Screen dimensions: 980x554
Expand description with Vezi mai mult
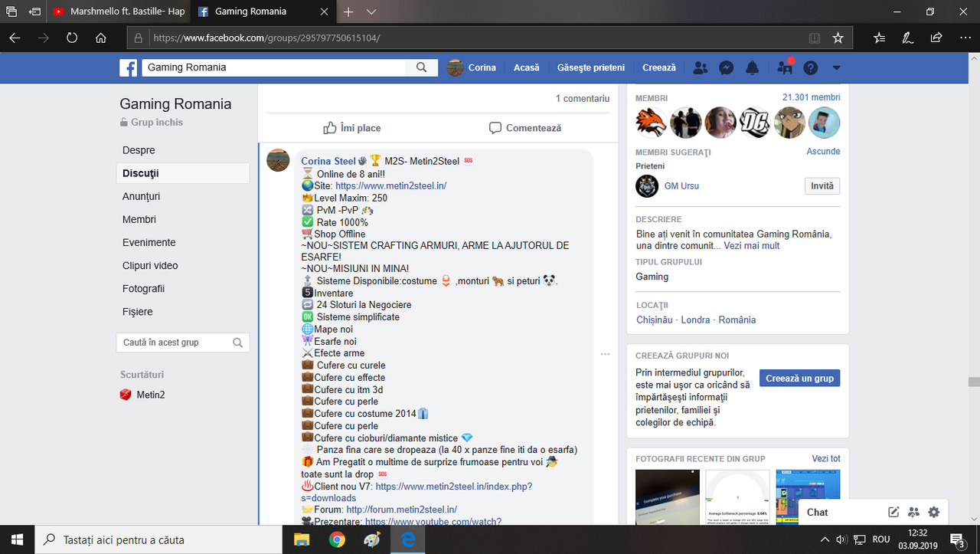[x=752, y=246]
